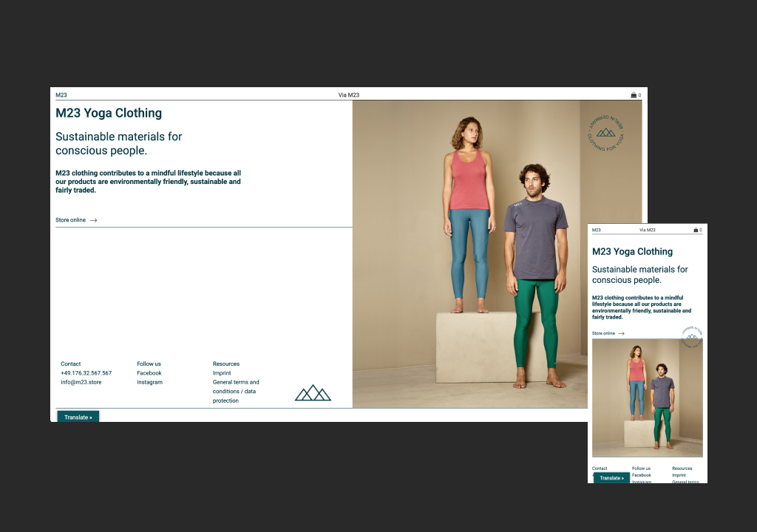
Task: Click the Resources heading in desktop footer
Action: pos(226,364)
